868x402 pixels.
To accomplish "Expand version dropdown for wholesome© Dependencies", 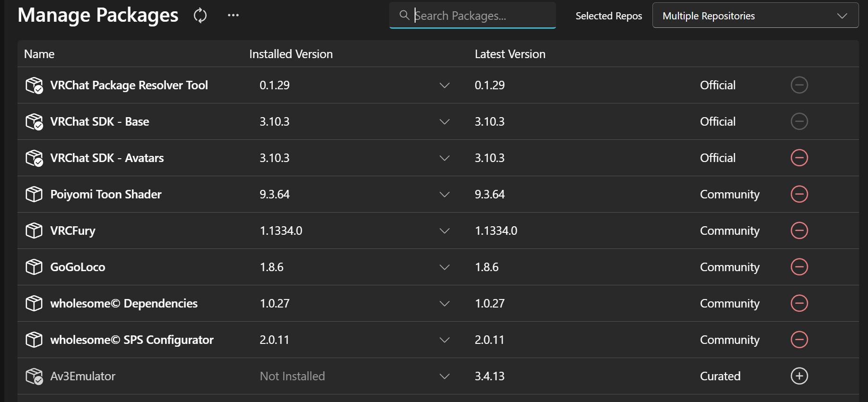I will pos(444,304).
